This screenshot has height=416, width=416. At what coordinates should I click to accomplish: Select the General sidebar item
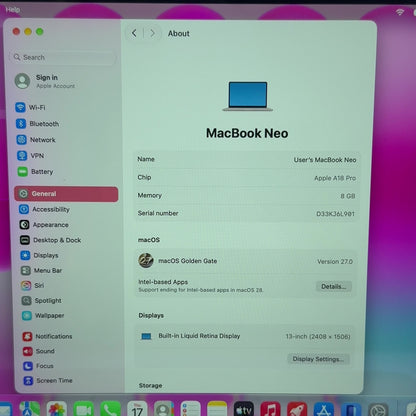tap(66, 194)
